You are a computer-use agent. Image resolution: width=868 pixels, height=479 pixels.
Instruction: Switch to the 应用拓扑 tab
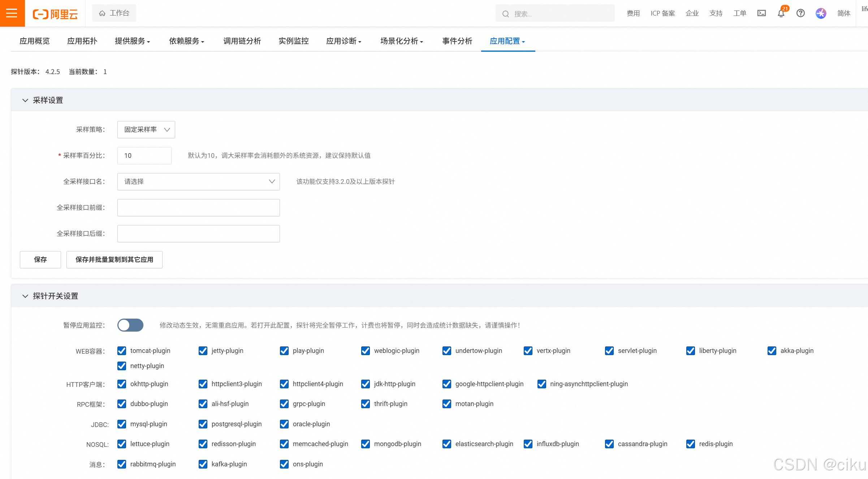tap(82, 41)
